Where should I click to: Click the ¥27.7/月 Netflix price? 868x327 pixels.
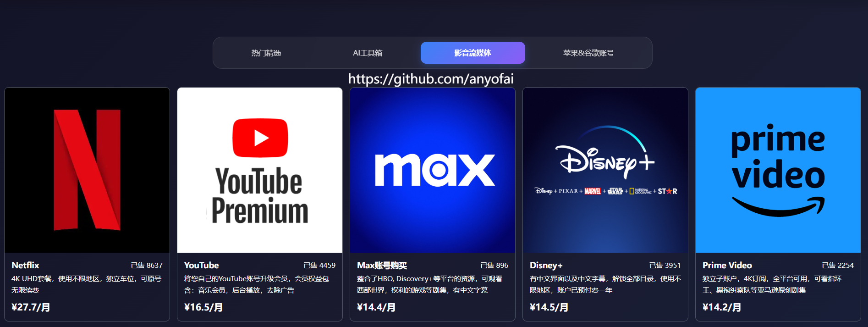coord(31,307)
